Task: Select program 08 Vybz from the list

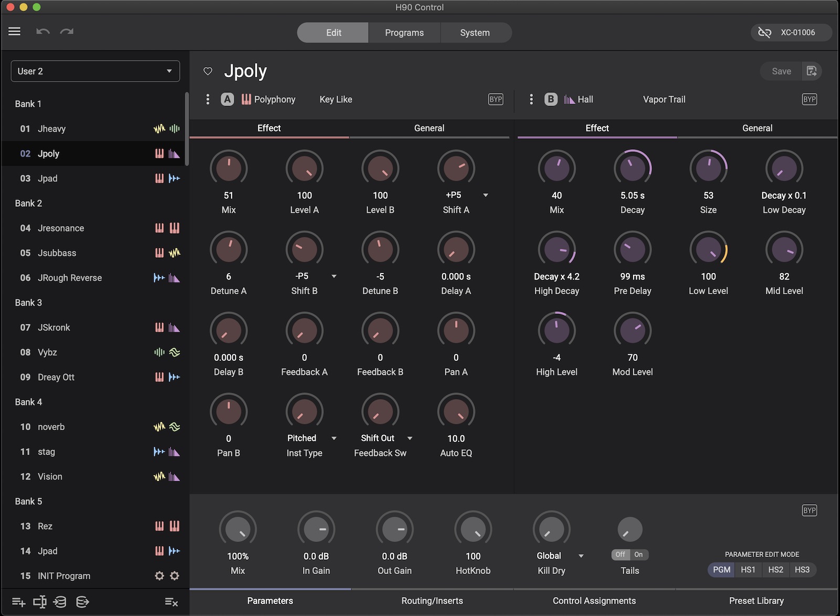Action: pos(47,352)
